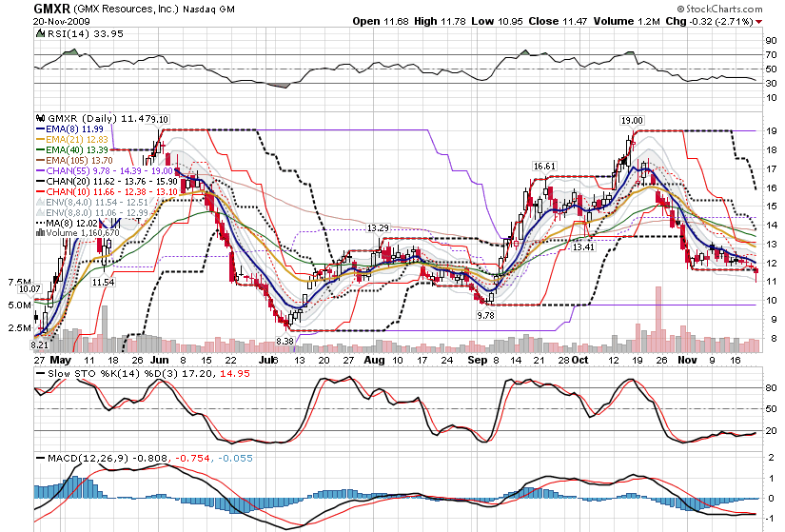Click the Volume 1.2M header value

click(x=627, y=22)
